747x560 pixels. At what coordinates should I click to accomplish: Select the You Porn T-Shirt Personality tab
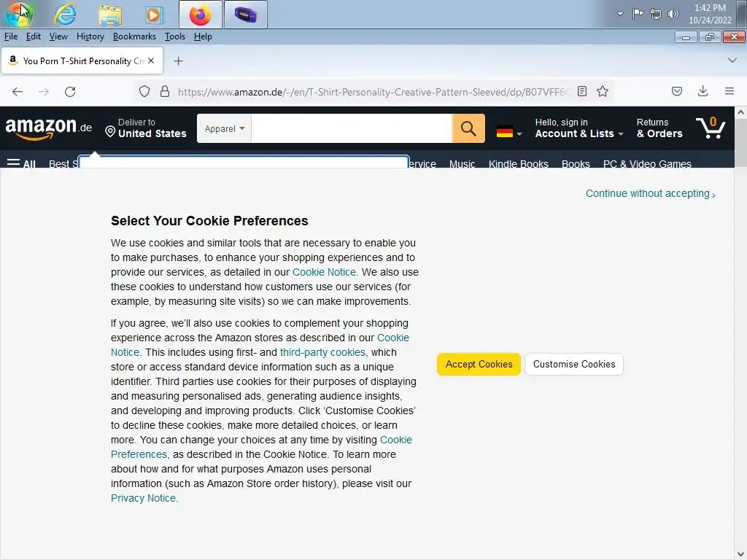point(82,61)
